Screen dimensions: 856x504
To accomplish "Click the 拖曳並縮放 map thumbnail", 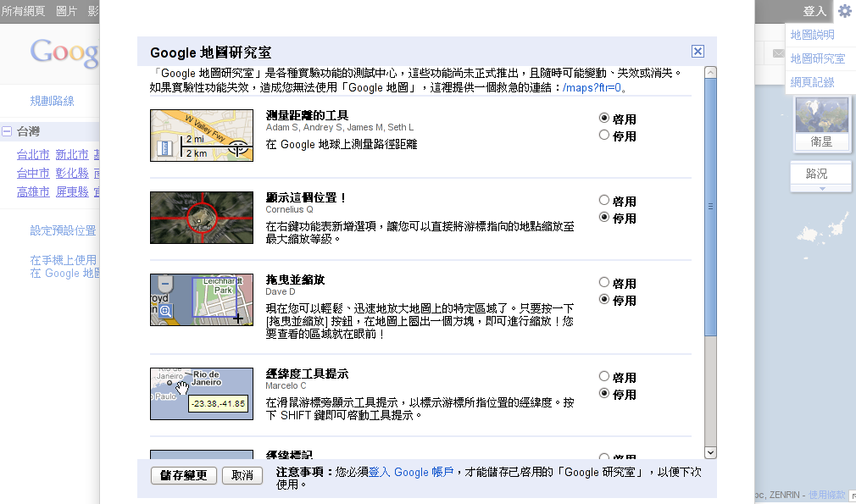I will 202,300.
